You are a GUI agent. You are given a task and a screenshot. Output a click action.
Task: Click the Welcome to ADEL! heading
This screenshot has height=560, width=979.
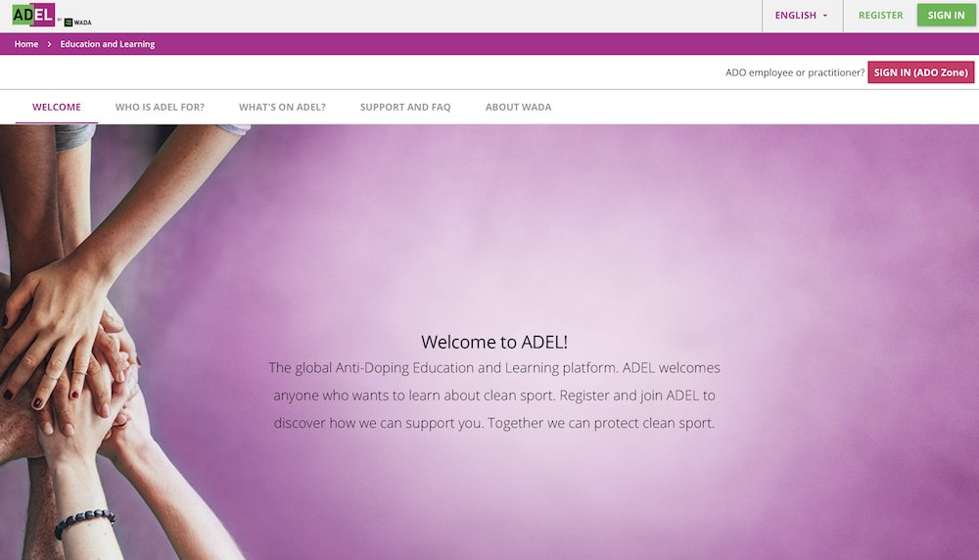click(x=493, y=342)
